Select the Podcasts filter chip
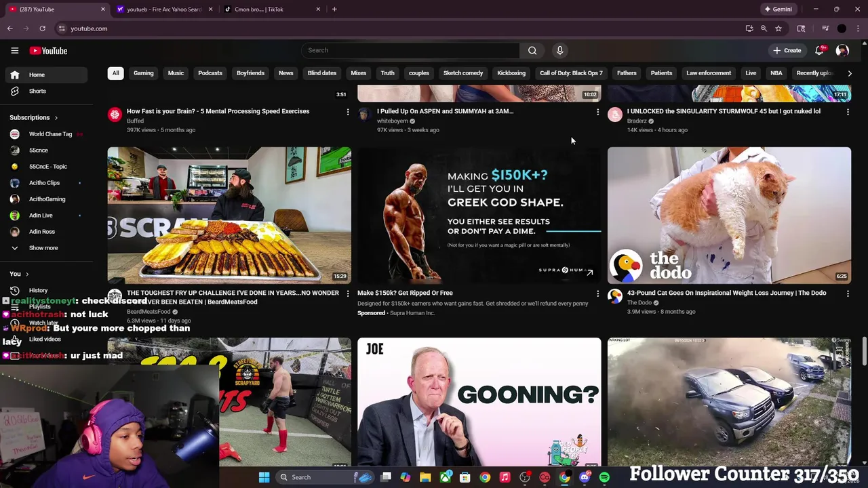This screenshot has height=488, width=868. (210, 73)
